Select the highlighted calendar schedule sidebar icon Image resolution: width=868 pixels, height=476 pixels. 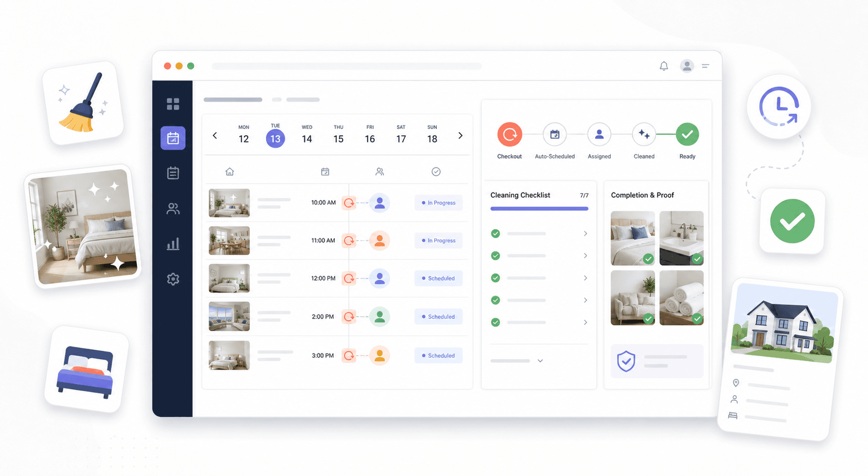[x=173, y=138]
